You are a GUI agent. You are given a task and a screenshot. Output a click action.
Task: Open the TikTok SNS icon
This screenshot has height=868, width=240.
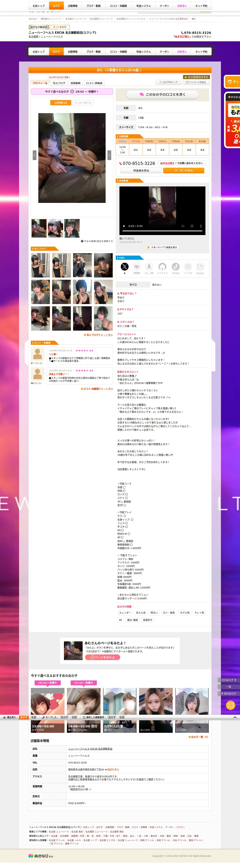click(176, 266)
